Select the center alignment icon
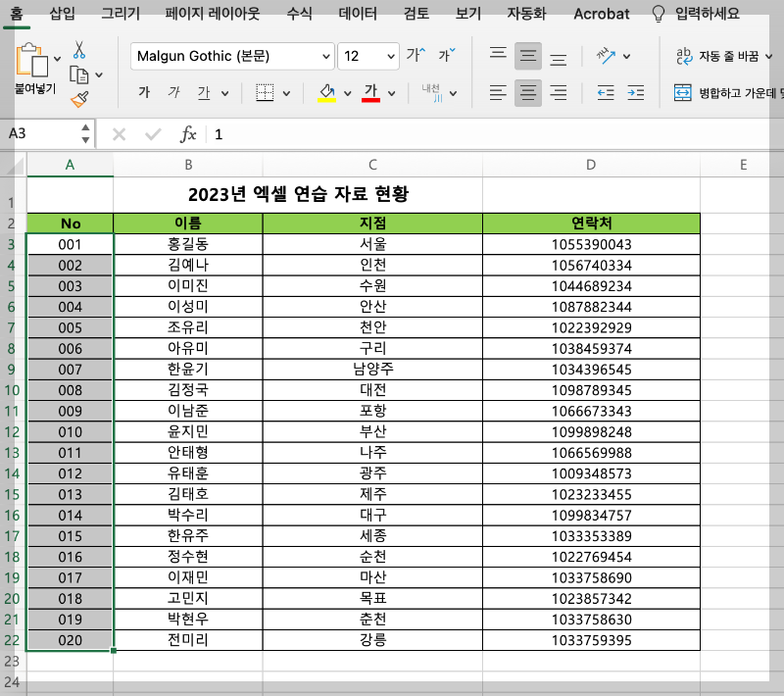Screen dimensions: 784x696 (527, 92)
